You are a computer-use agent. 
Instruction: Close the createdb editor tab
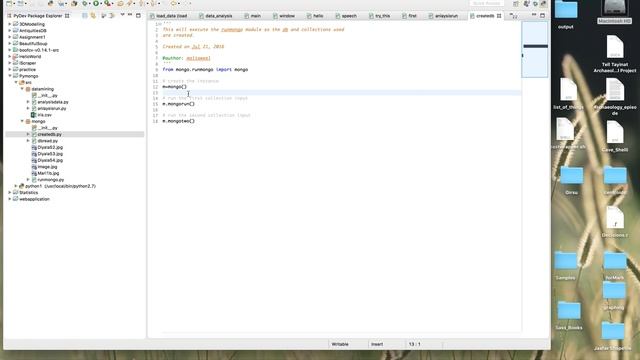pyautogui.click(x=499, y=16)
